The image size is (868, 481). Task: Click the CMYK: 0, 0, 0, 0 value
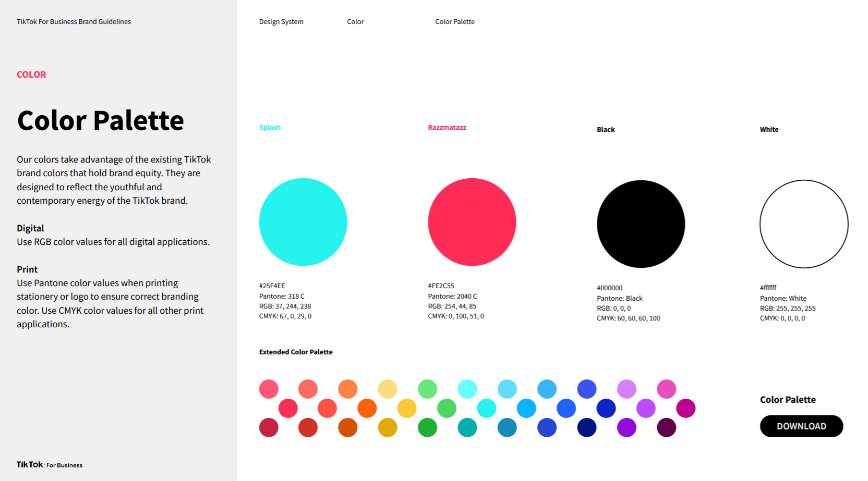782,318
